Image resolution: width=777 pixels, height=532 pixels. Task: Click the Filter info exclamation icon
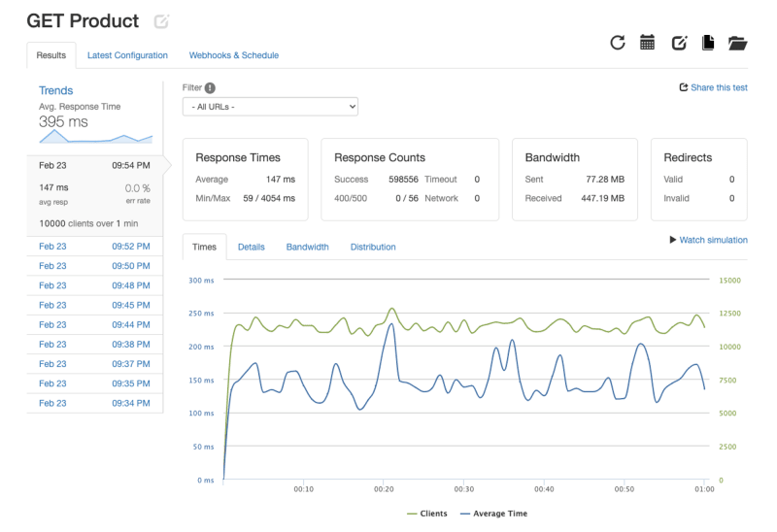[210, 87]
